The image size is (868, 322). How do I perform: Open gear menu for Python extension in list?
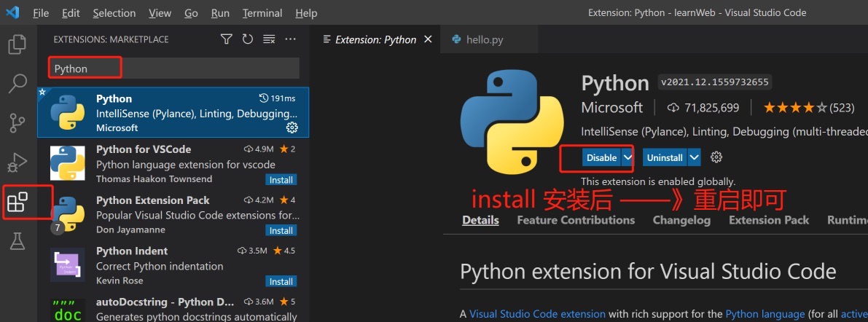point(292,127)
